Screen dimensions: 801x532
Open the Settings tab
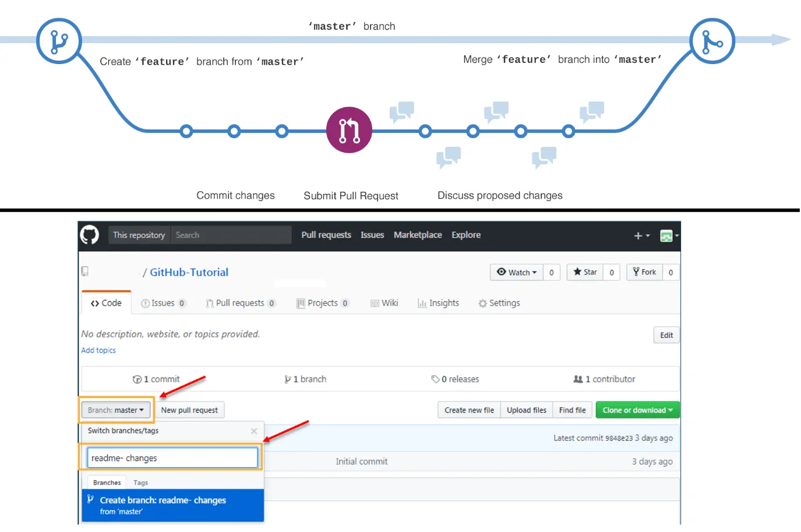tap(499, 302)
